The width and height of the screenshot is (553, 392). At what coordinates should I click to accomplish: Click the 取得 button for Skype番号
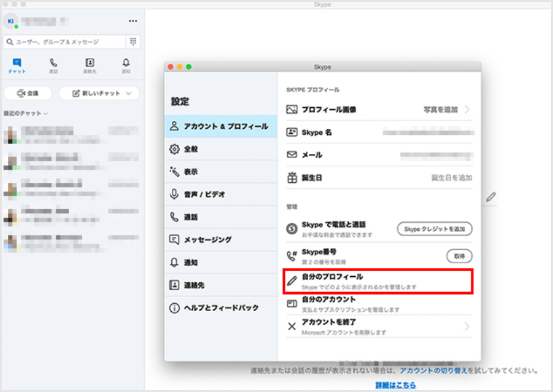[x=460, y=256]
